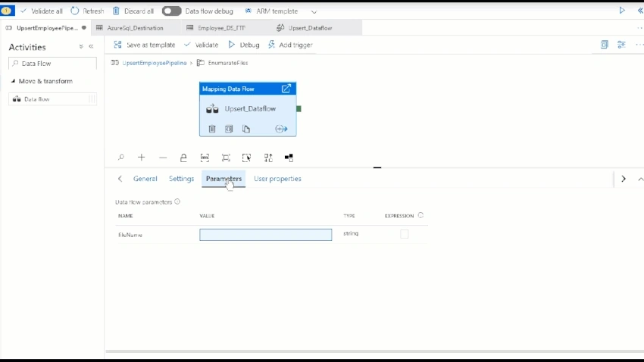Delete the Upsert_Dataflow activity
644x362 pixels.
pos(212,129)
